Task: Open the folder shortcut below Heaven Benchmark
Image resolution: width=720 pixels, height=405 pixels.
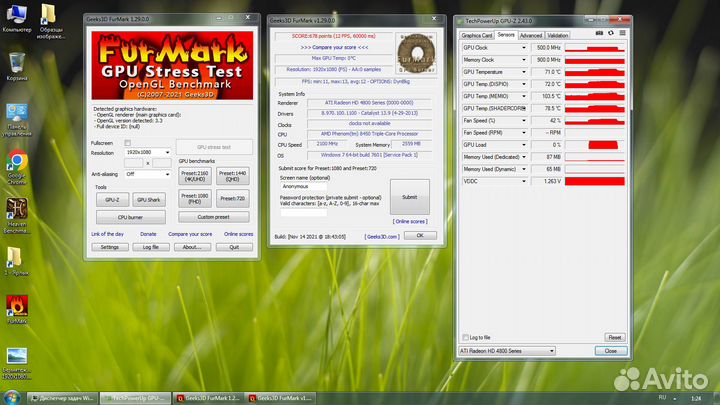Action: [16, 262]
